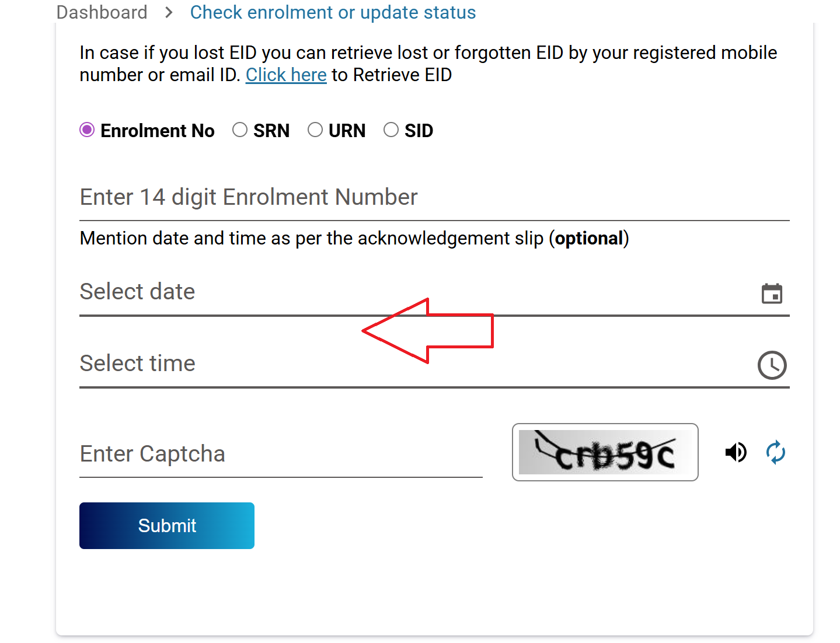This screenshot has height=643, width=840.
Task: Click the red arrow annotation graphic
Action: pos(429,331)
